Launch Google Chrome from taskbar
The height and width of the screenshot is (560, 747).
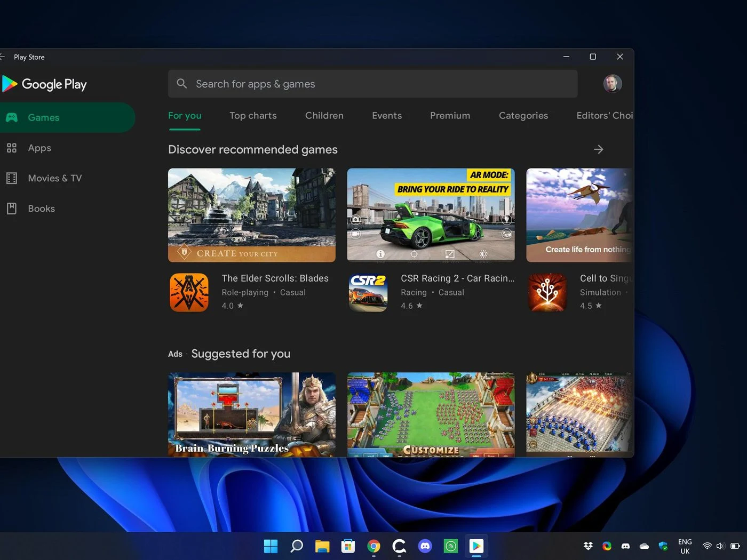373,546
